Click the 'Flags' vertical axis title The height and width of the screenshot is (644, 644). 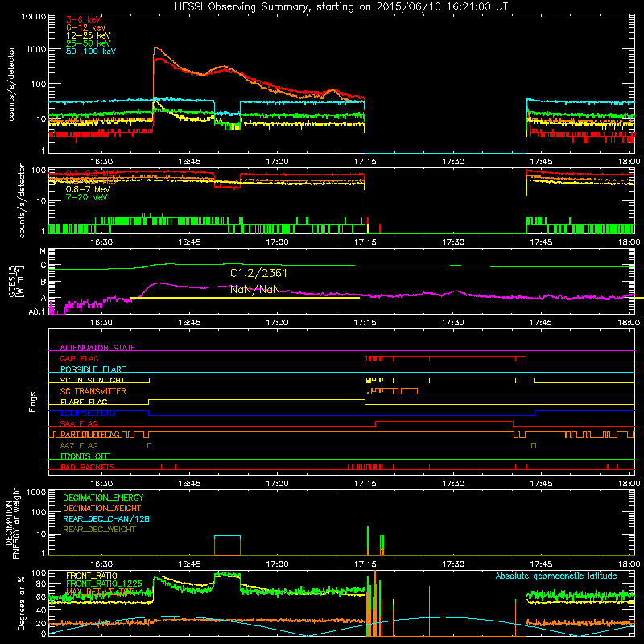pyautogui.click(x=33, y=402)
